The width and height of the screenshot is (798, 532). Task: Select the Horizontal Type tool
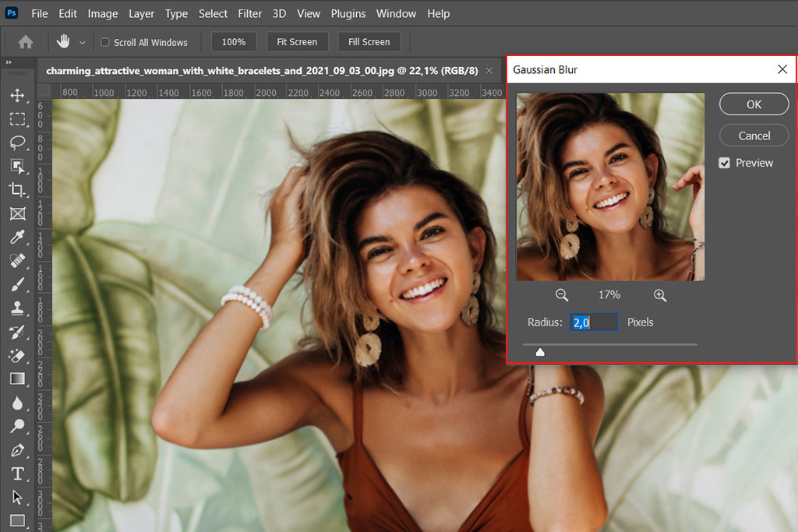[x=17, y=474]
